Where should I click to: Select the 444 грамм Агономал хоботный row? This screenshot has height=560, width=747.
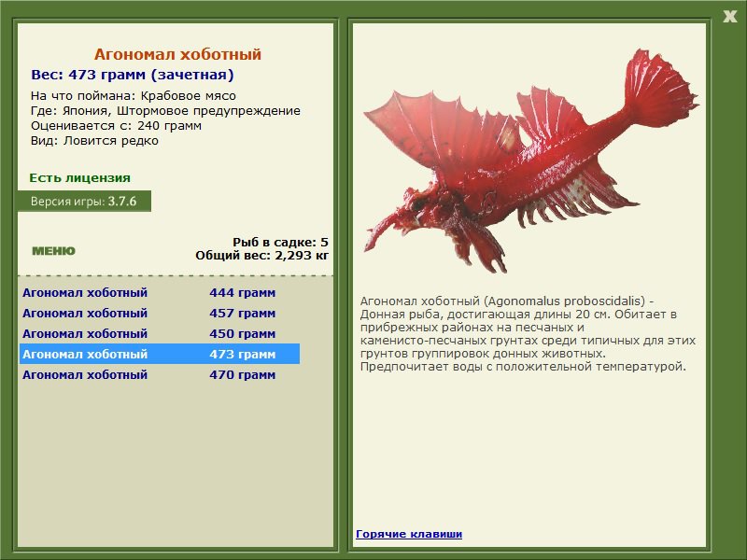tap(160, 293)
